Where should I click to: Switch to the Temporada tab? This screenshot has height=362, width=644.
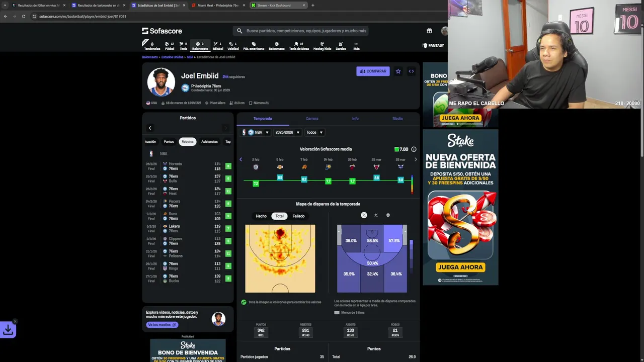click(263, 119)
